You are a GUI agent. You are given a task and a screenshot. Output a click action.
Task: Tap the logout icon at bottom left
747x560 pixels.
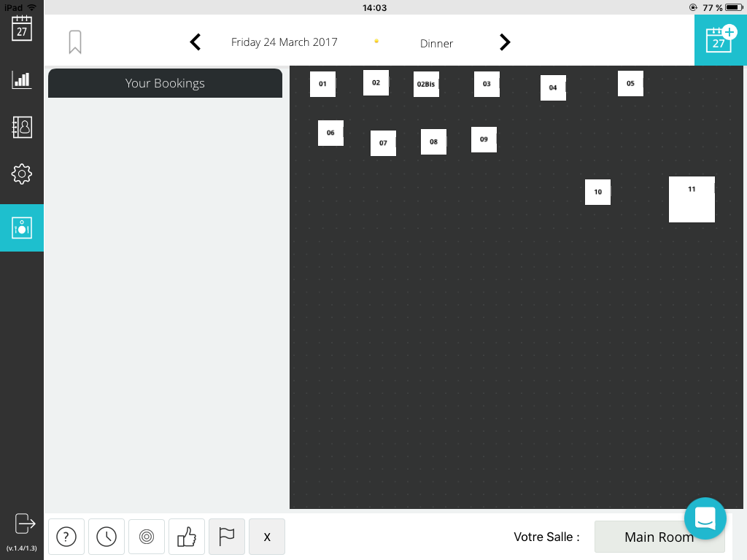click(25, 523)
